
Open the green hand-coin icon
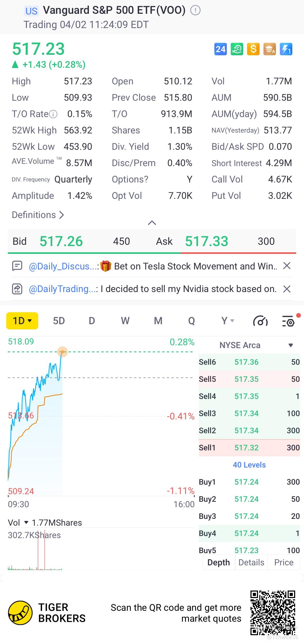point(237,49)
